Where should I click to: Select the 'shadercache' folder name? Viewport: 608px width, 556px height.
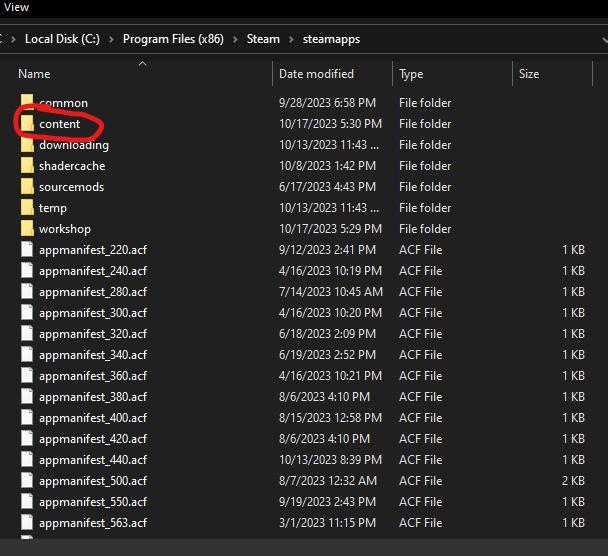tap(72, 166)
